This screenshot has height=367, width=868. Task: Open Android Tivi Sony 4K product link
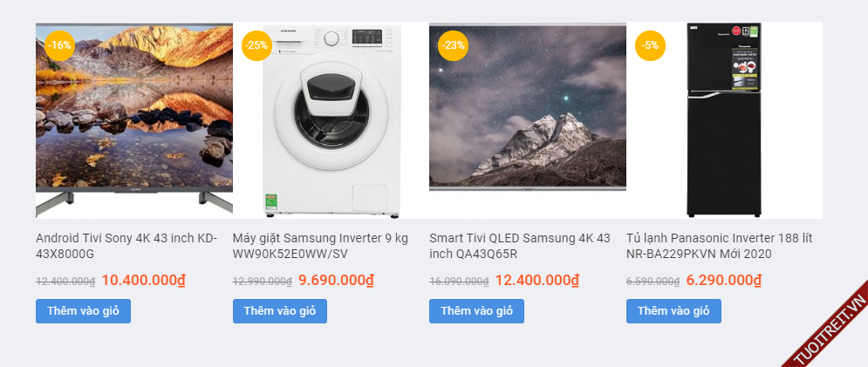(x=126, y=246)
